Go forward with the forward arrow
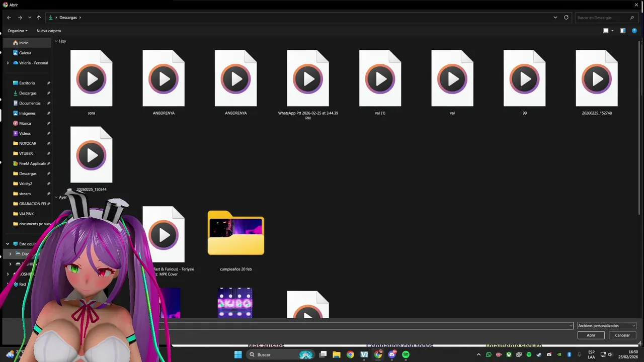Viewport: 644px width, 362px height. 20,18
